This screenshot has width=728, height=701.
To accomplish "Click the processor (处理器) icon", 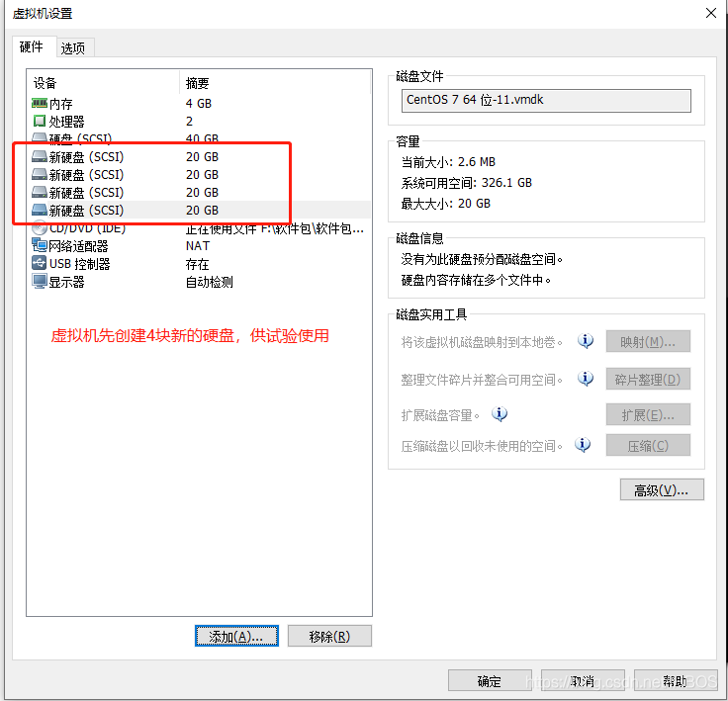I will [x=40, y=121].
